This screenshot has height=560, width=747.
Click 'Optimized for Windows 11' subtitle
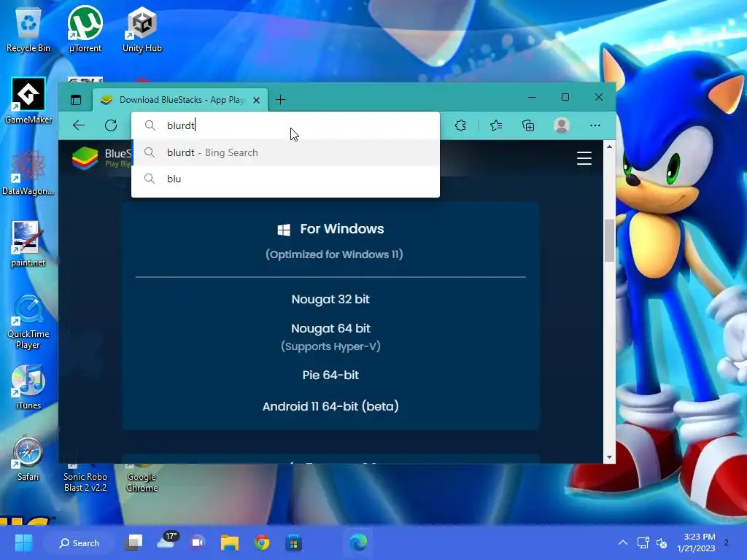(334, 254)
